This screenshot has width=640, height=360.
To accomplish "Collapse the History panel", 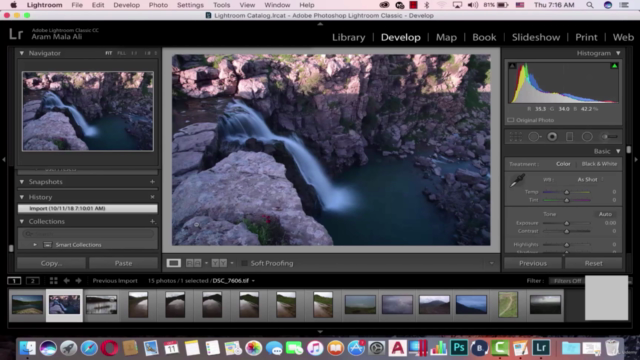I will point(22,197).
